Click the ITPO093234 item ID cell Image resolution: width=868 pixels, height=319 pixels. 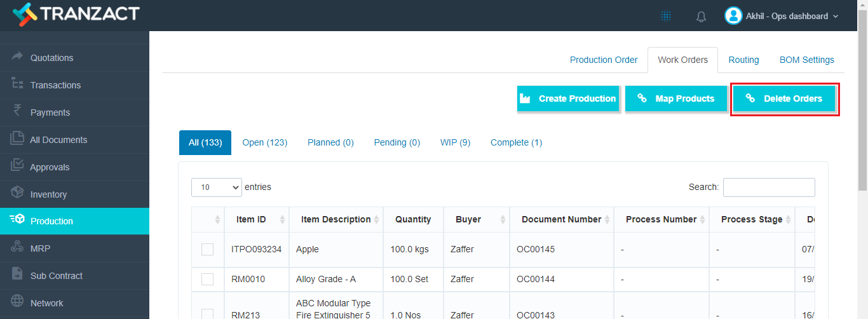pos(257,249)
